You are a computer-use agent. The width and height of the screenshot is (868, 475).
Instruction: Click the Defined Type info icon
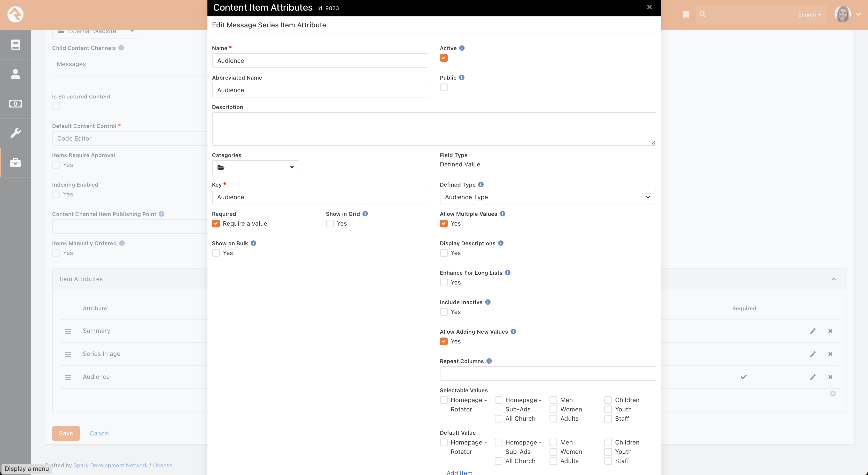481,185
